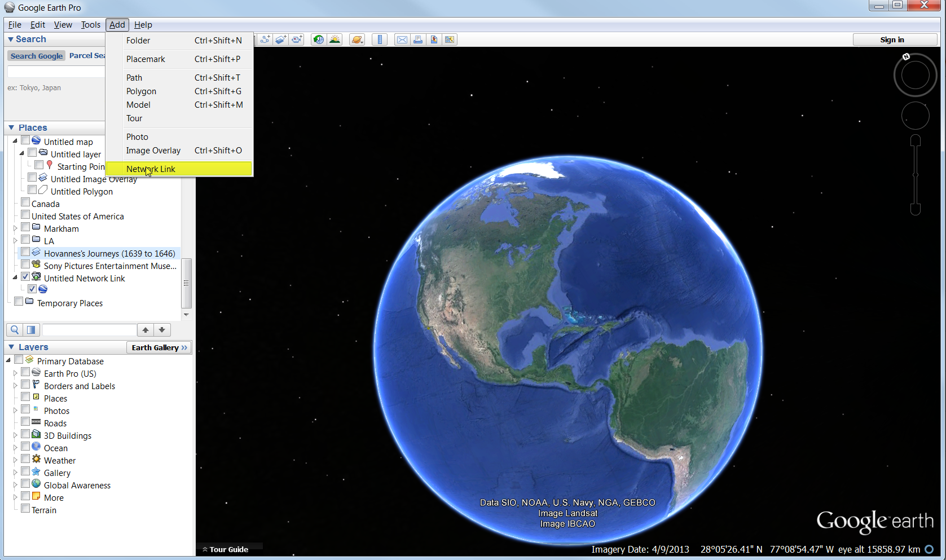Choose Photo in the Add menu
Screen dimensions: 946x560
click(179, 137)
